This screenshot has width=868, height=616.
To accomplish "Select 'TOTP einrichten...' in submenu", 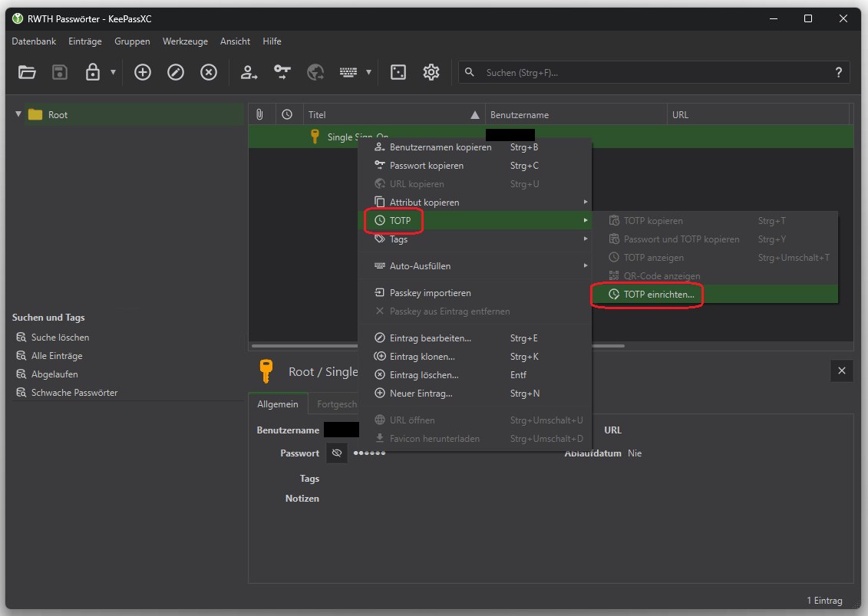I will point(658,295).
